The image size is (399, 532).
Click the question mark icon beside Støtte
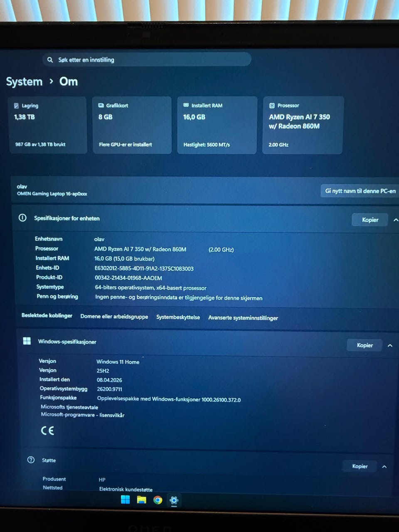(x=31, y=460)
